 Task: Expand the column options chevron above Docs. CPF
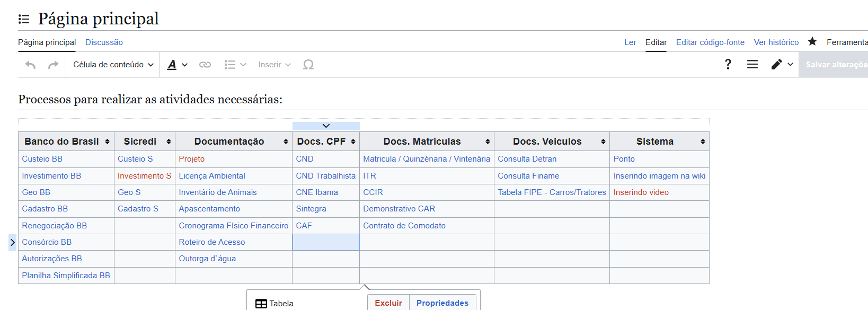326,126
